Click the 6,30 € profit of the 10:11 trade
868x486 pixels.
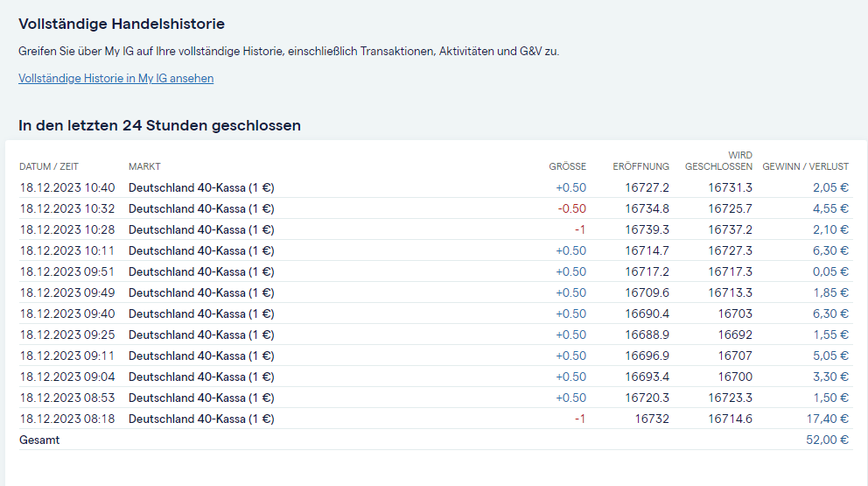coord(830,250)
